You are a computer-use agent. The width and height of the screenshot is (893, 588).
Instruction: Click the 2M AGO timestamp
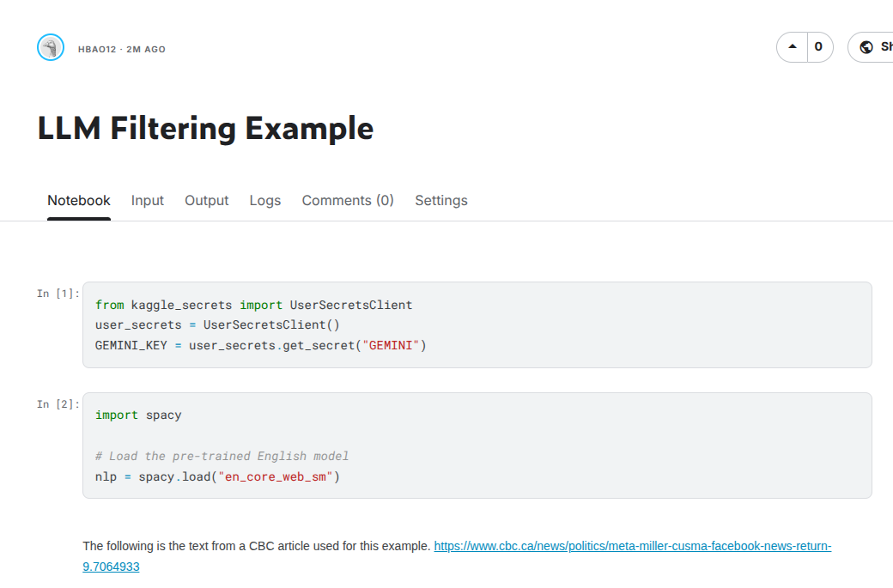146,50
